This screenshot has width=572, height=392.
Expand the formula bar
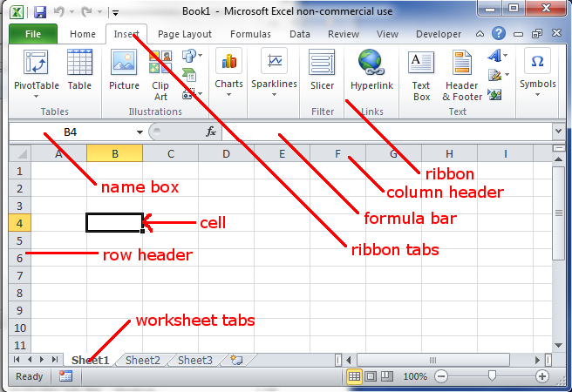558,132
